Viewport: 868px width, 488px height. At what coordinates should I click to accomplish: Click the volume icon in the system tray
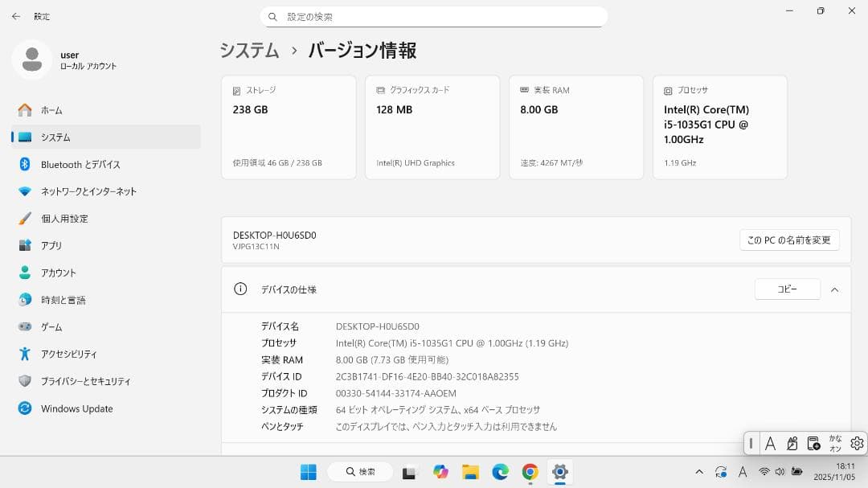click(x=780, y=473)
